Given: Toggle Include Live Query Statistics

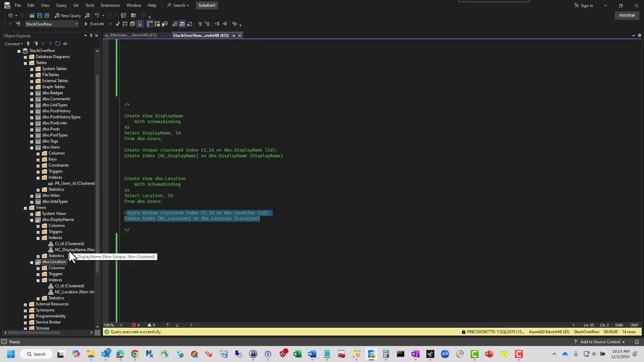Looking at the screenshot, I should [x=157, y=24].
